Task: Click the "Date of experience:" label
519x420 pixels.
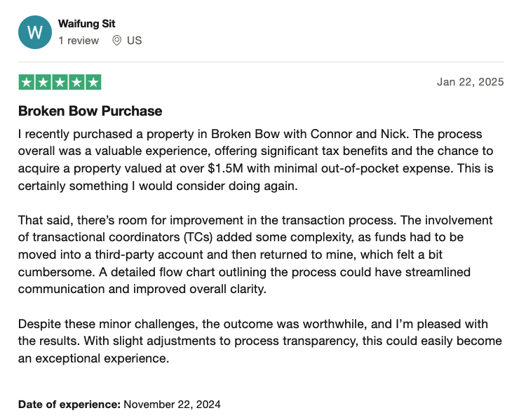Action: point(69,405)
